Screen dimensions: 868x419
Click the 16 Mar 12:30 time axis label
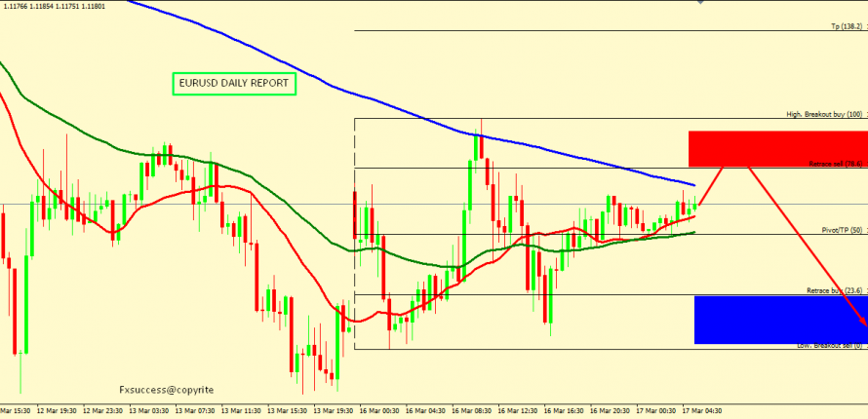pos(523,411)
